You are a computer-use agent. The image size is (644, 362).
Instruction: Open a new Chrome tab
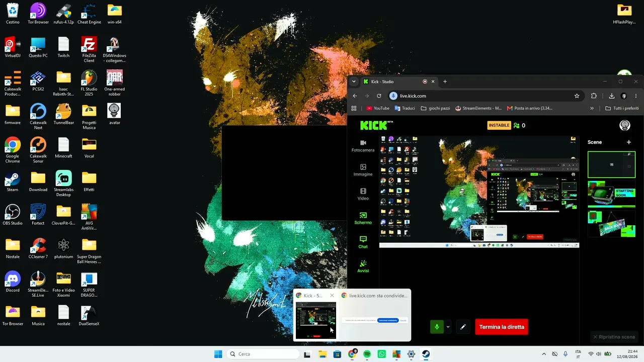[x=445, y=81]
